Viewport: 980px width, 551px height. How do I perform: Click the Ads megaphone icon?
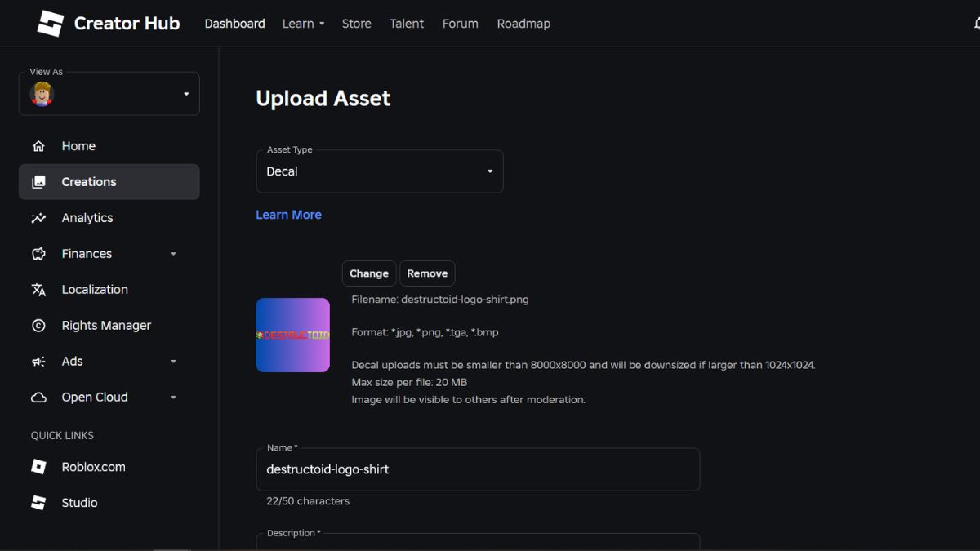(38, 362)
